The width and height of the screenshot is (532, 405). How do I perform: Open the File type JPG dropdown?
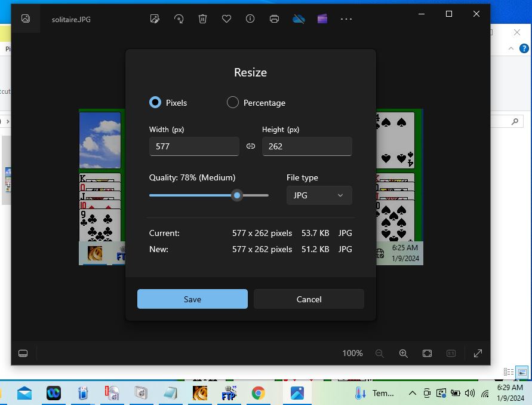tap(319, 195)
